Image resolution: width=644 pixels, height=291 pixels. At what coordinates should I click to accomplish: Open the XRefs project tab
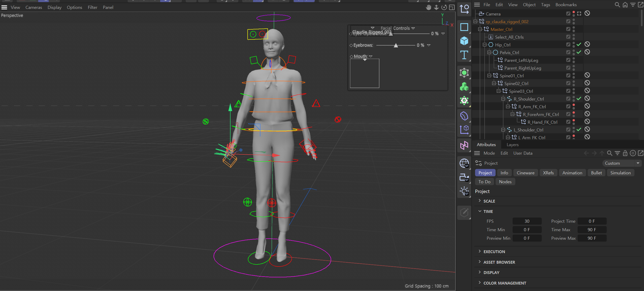coord(548,173)
